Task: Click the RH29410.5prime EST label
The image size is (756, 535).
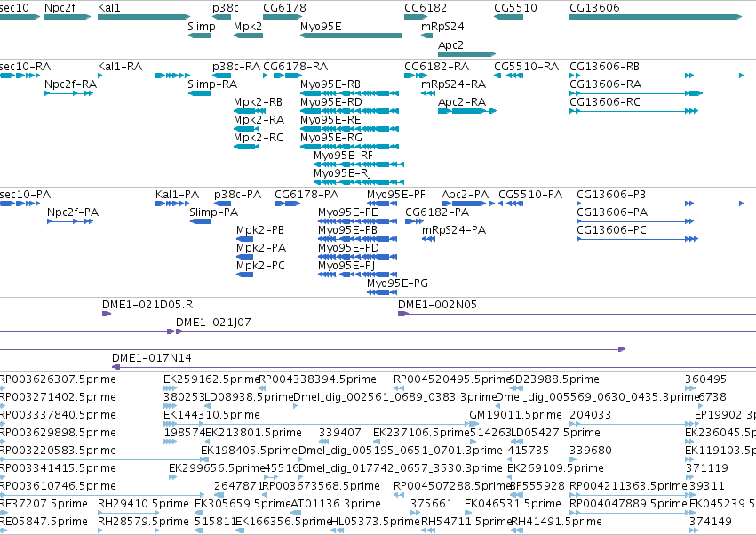Action: pos(143,504)
